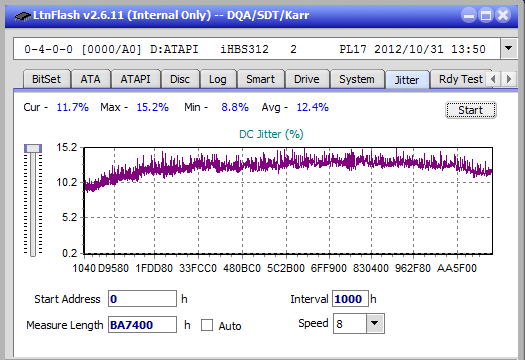Click the Speed label
The width and height of the screenshot is (525, 360).
tap(313, 323)
